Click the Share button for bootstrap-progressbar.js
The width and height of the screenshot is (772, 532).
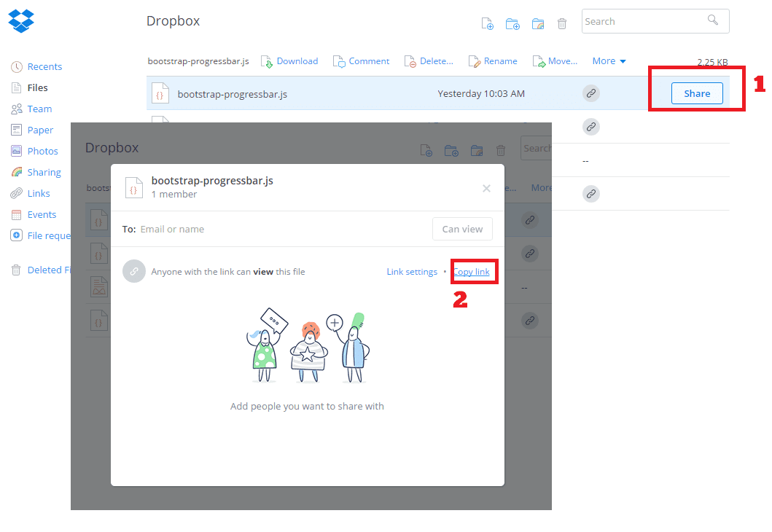click(696, 93)
